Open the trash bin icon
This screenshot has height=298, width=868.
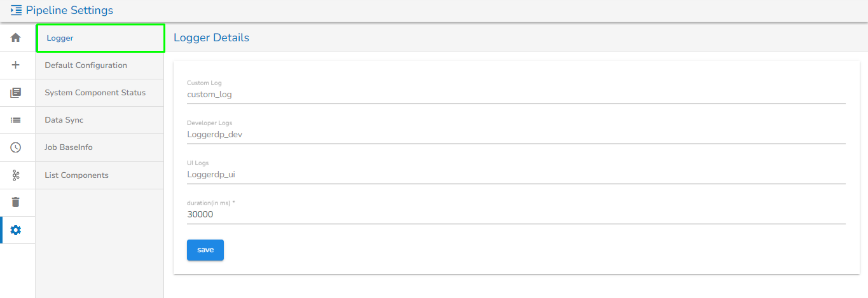coord(16,202)
